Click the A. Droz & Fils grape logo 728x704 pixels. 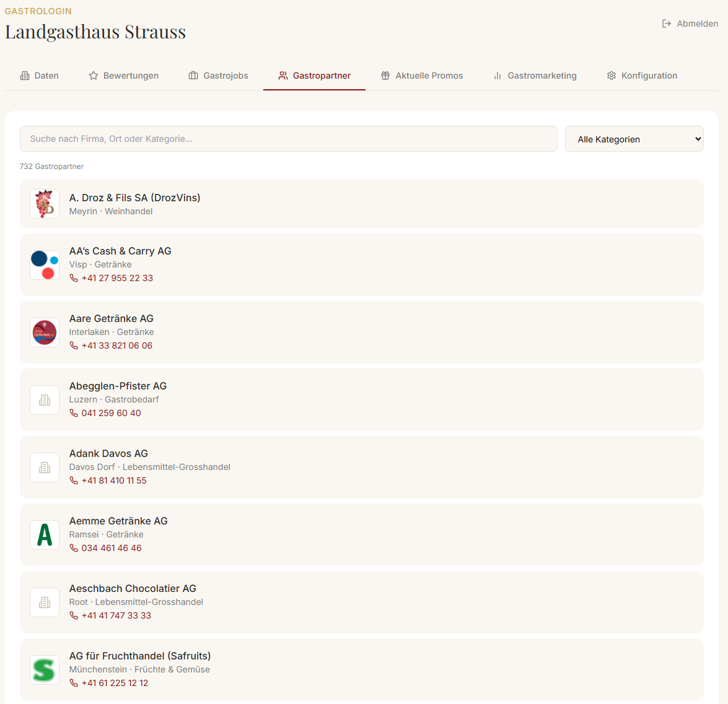click(x=45, y=204)
